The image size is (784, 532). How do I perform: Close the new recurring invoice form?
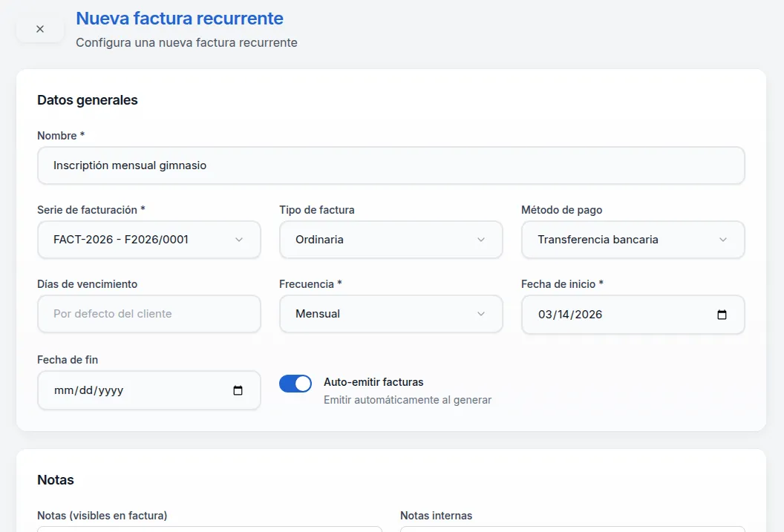[40, 29]
